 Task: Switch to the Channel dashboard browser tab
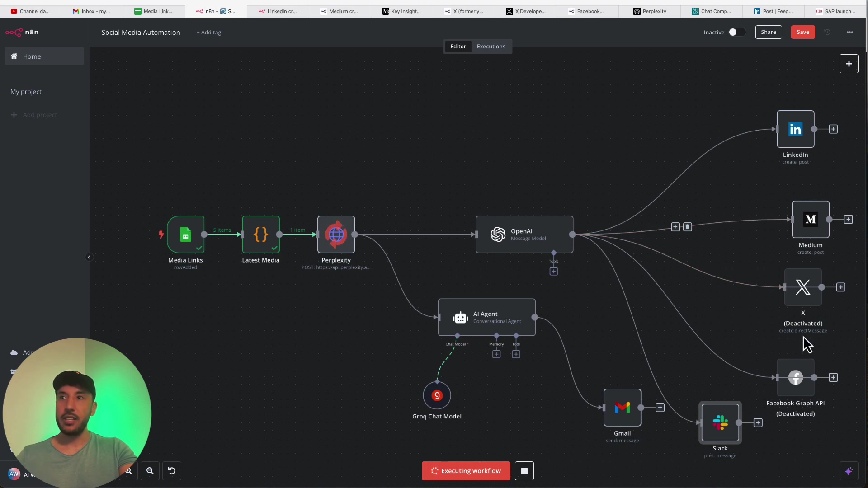click(x=30, y=11)
